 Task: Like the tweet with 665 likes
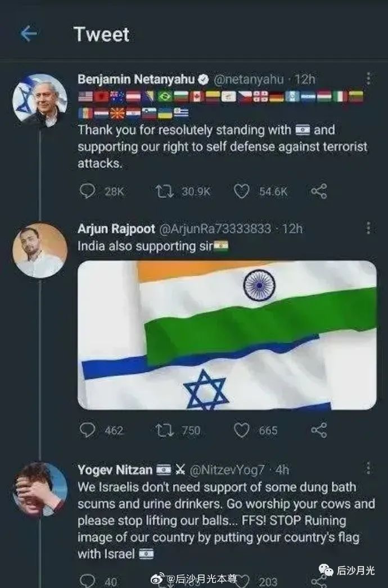241,430
